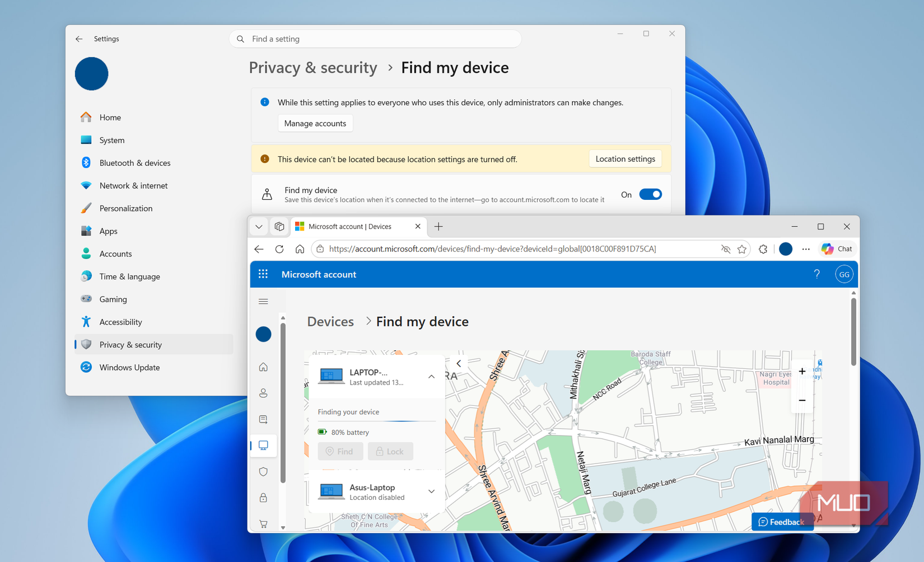
Task: Zoom out on the map
Action: (802, 400)
